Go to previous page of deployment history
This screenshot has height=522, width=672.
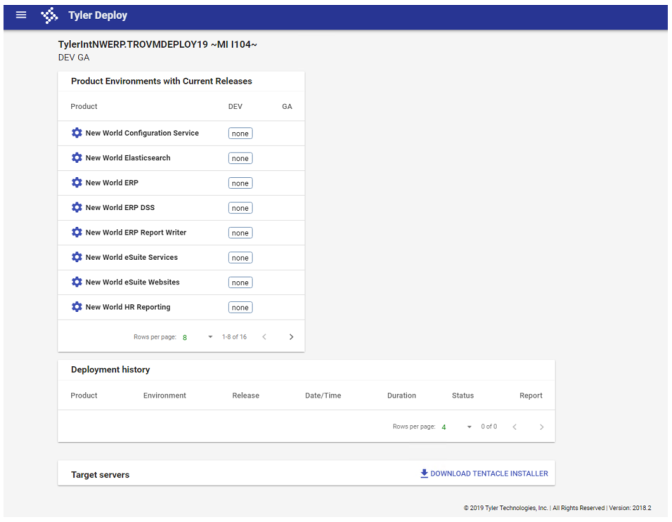click(x=515, y=427)
